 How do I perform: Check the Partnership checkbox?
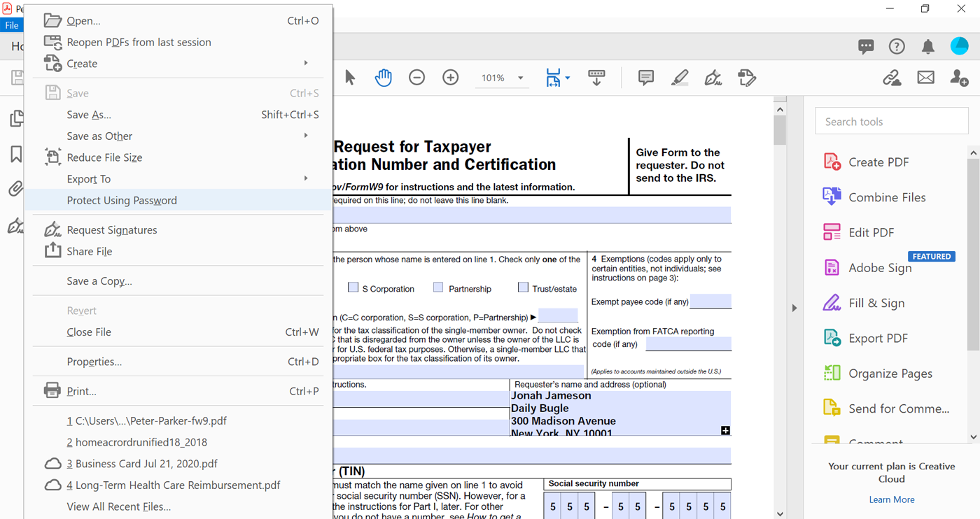pos(438,287)
